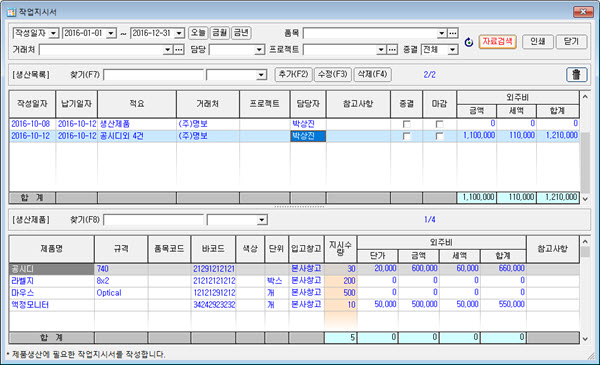Toggle 마감 checkbox for 공시디외 4건 row
Screen dimensions: 600x365
(x=439, y=136)
